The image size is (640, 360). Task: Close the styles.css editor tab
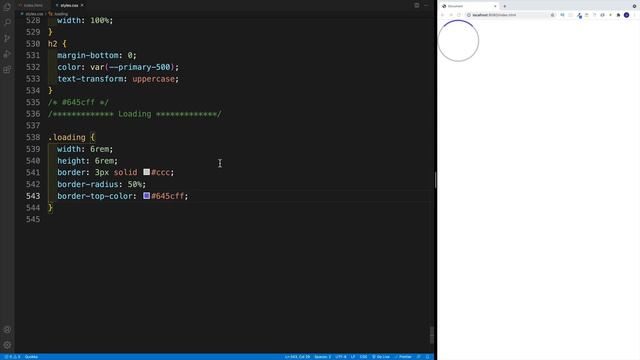(x=82, y=5)
